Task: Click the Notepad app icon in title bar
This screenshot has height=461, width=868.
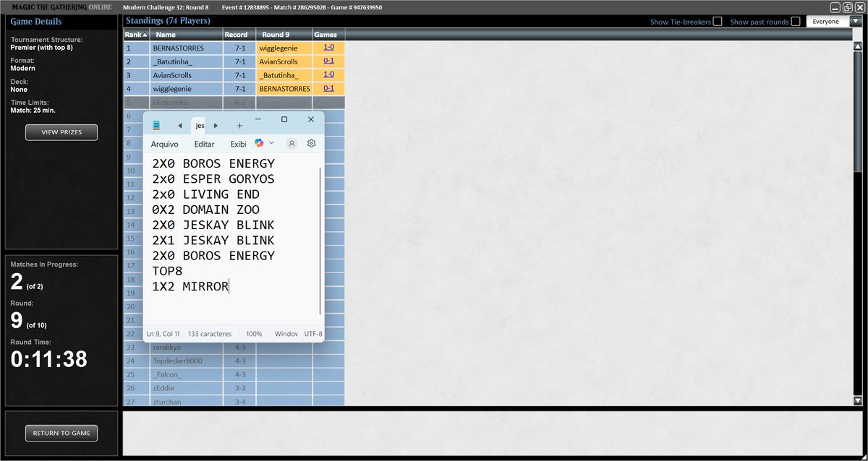Action: 156,125
